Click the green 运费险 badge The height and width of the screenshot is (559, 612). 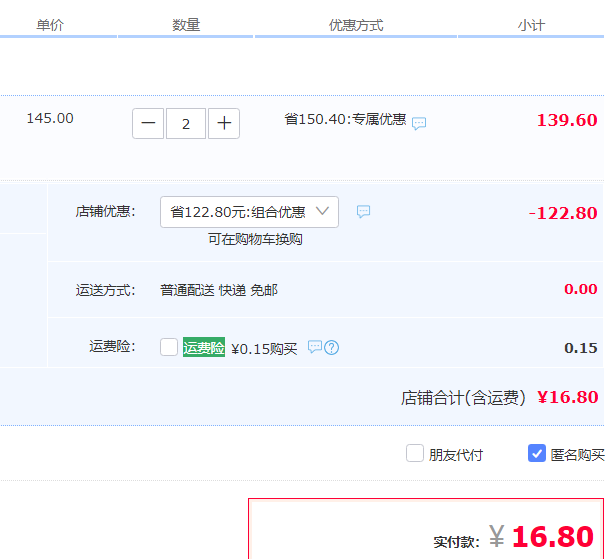pyautogui.click(x=203, y=348)
